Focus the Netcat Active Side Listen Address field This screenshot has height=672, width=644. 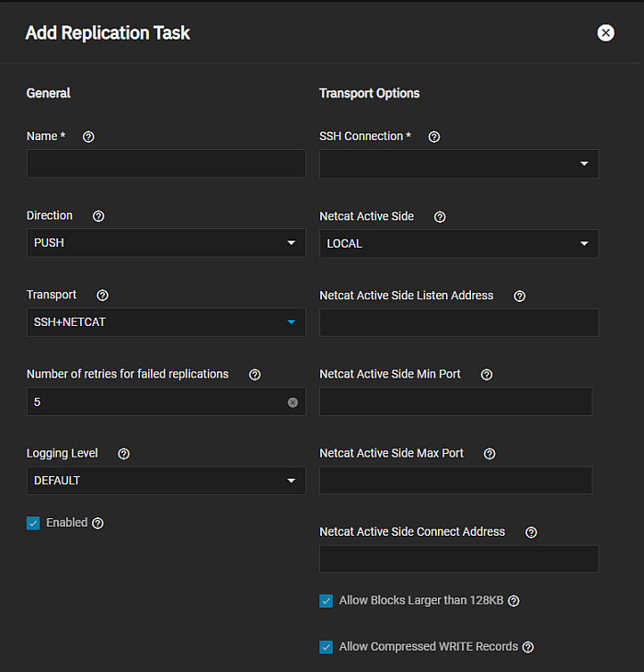[x=458, y=323]
